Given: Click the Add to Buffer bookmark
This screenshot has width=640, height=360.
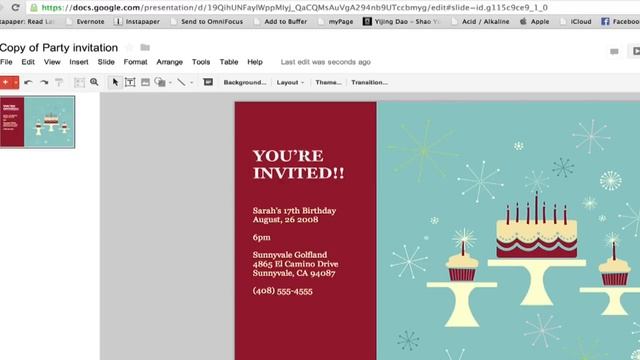Looking at the screenshot, I should coord(280,22).
